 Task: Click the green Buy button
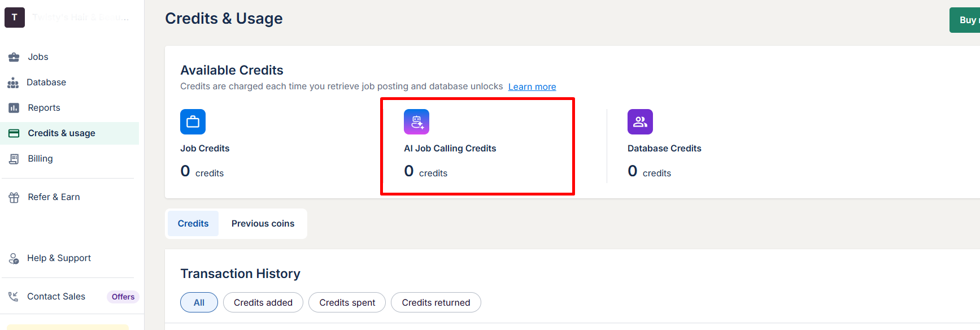click(965, 20)
